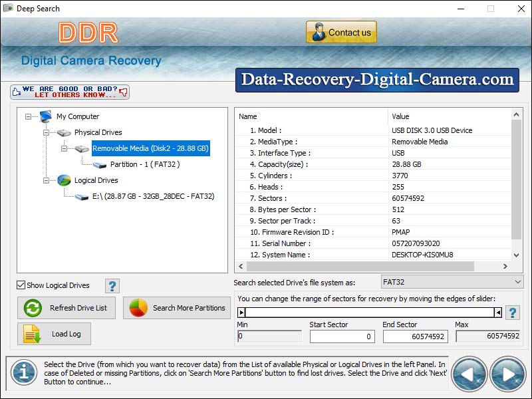
Task: Click the Start Sector input field
Action: 342,336
